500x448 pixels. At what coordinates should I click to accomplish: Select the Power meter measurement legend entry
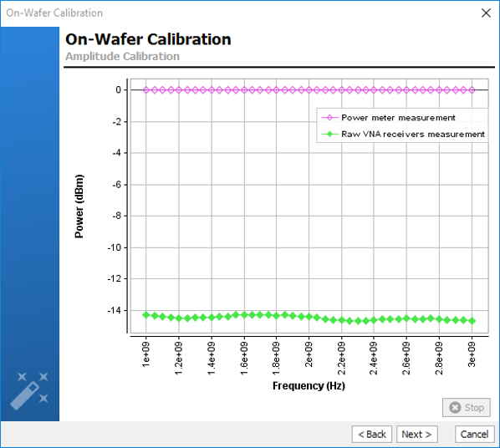pyautogui.click(x=389, y=118)
